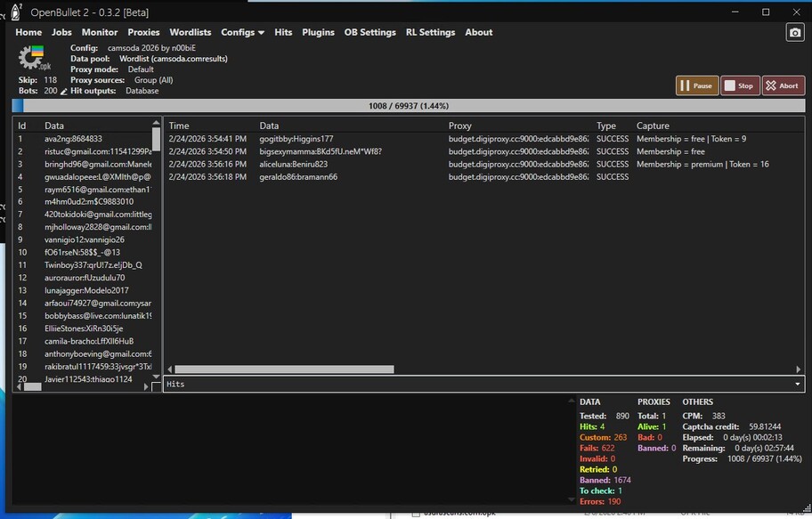Image resolution: width=812 pixels, height=519 pixels.
Task: Click the data list scrollbar down arrow
Action: [156, 377]
